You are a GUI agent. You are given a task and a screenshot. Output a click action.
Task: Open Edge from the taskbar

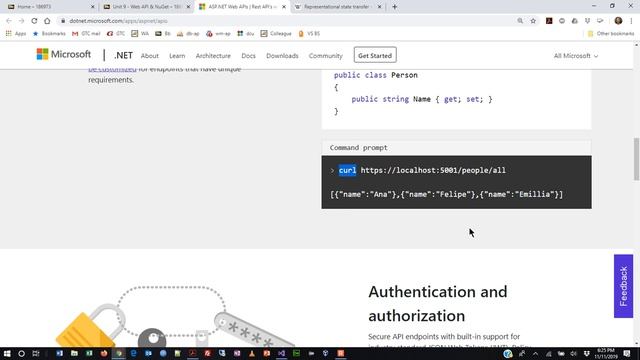(133, 353)
